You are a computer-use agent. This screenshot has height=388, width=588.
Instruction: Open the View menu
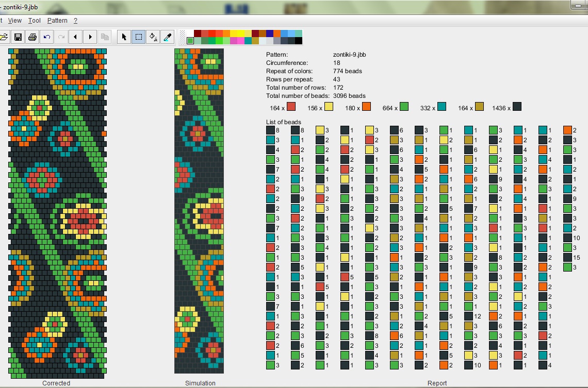point(15,21)
